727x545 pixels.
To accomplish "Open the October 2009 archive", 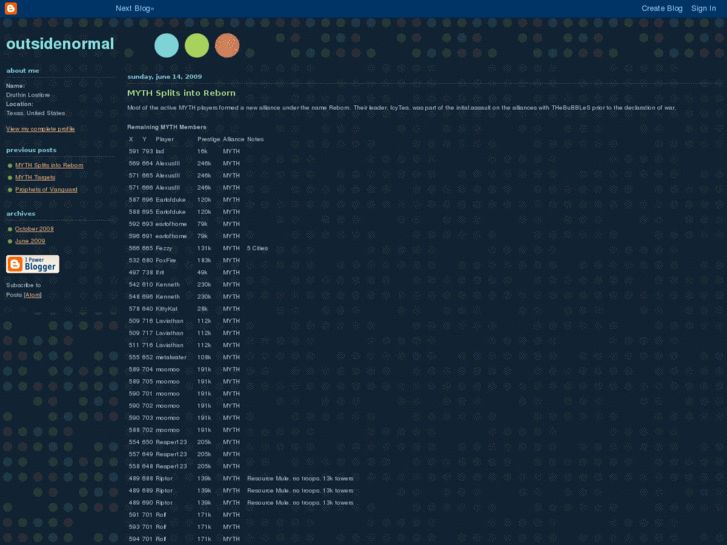I will [x=35, y=229].
